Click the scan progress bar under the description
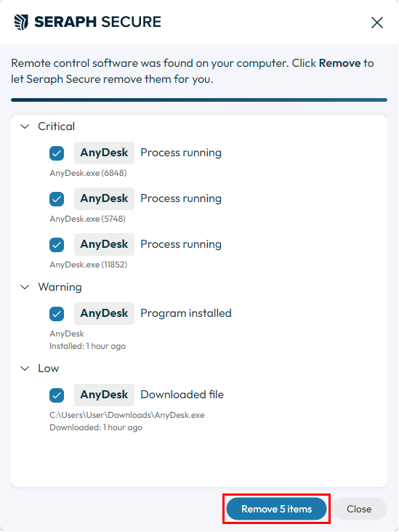 199,100
